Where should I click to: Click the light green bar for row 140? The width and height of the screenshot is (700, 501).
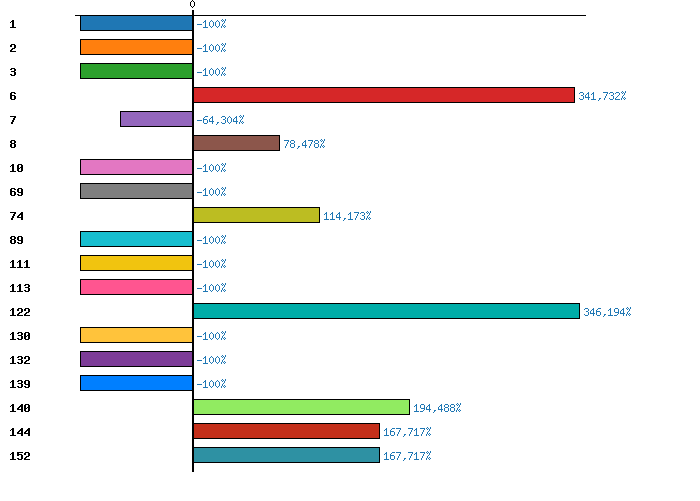point(301,407)
